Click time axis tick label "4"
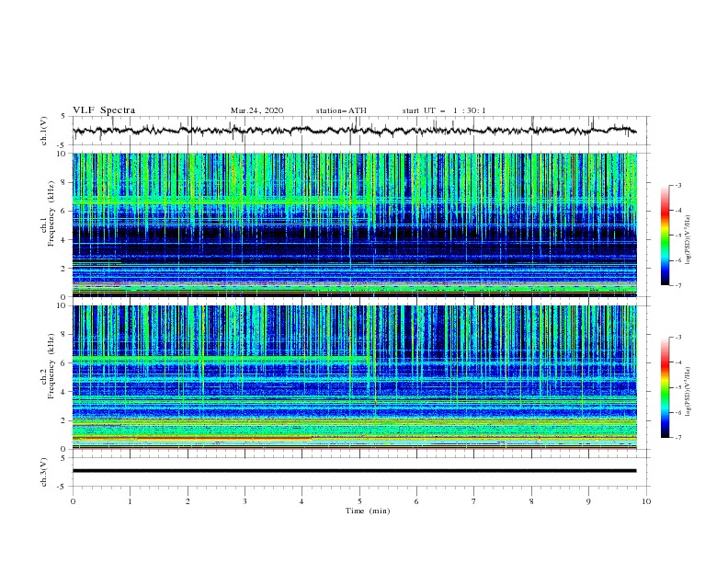This screenshot has width=728, height=563. [301, 501]
